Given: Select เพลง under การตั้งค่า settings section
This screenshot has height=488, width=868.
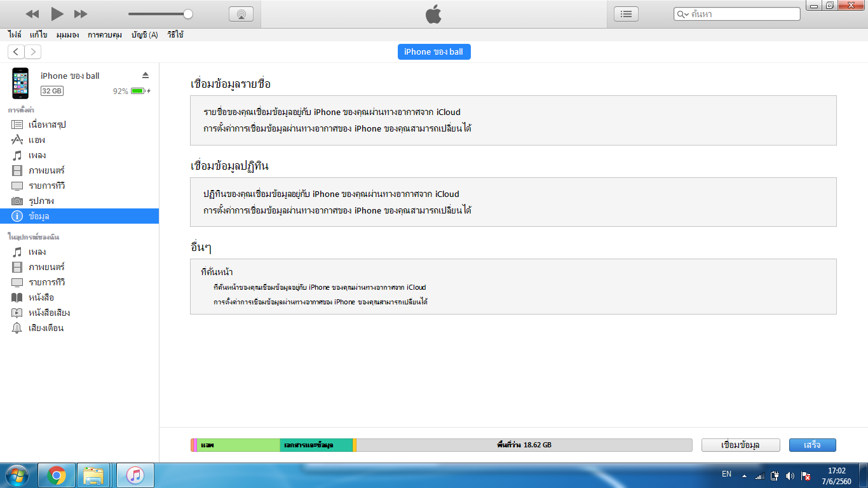Looking at the screenshot, I should pos(79,155).
